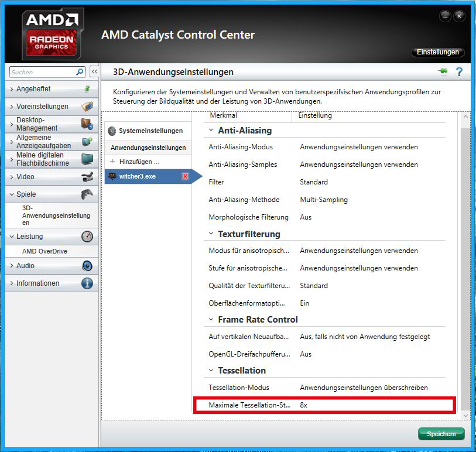Click the witcher3.exe wolf icon

[x=112, y=176]
